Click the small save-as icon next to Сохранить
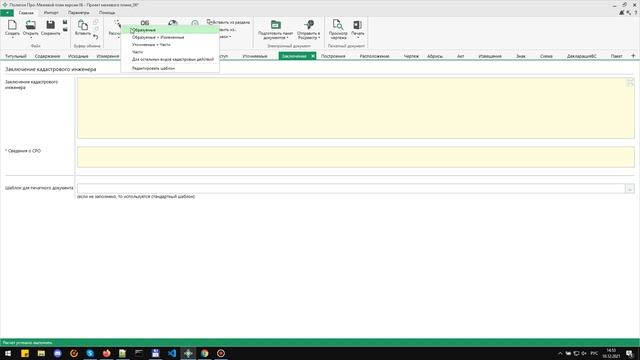 point(65,22)
